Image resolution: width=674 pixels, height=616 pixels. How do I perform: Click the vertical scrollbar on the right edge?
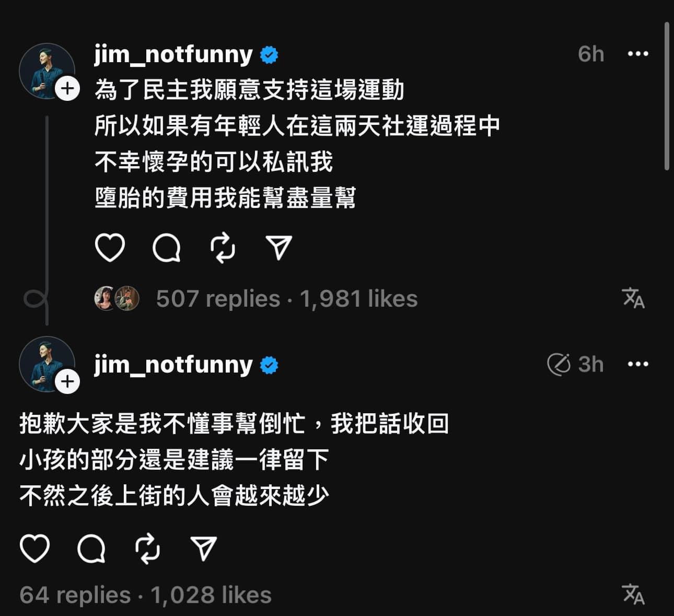[667, 97]
